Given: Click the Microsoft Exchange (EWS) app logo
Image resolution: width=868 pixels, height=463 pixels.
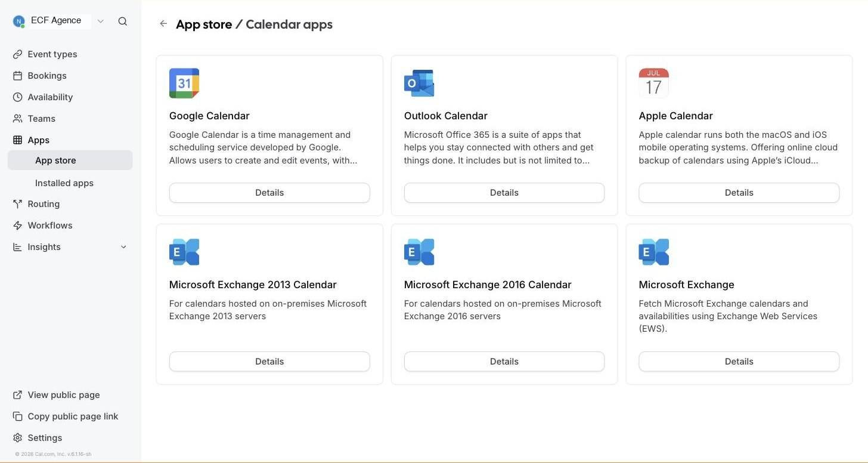Looking at the screenshot, I should [x=653, y=252].
